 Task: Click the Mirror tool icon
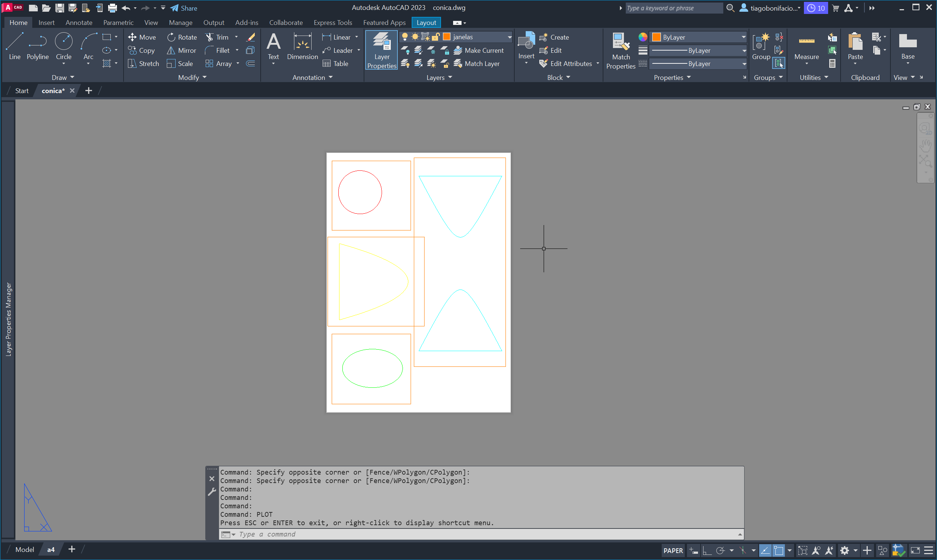[x=171, y=50]
